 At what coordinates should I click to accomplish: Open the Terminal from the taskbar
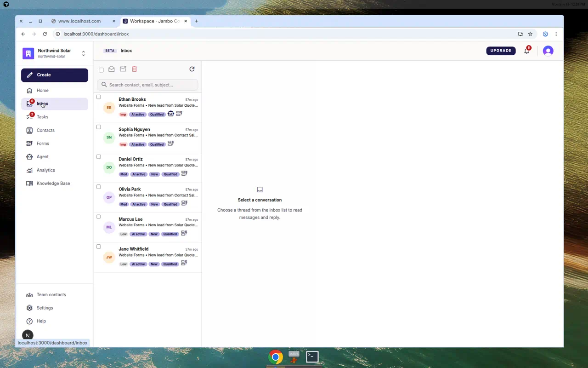point(312,356)
